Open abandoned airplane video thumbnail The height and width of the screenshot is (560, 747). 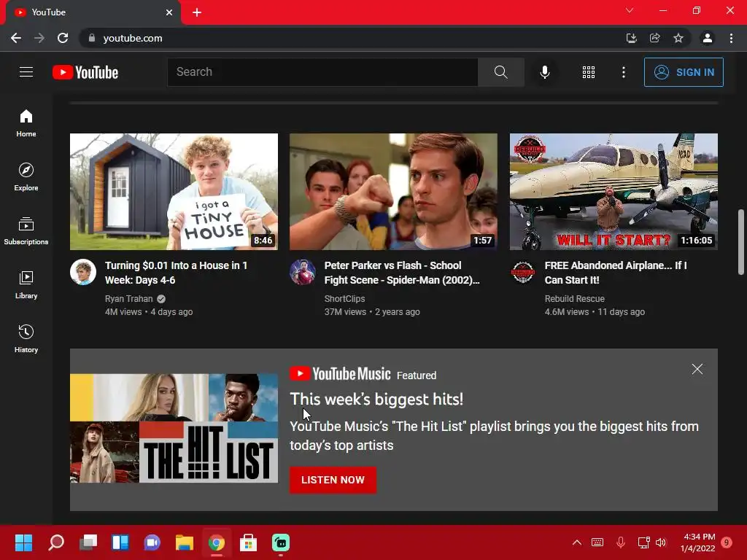614,192
